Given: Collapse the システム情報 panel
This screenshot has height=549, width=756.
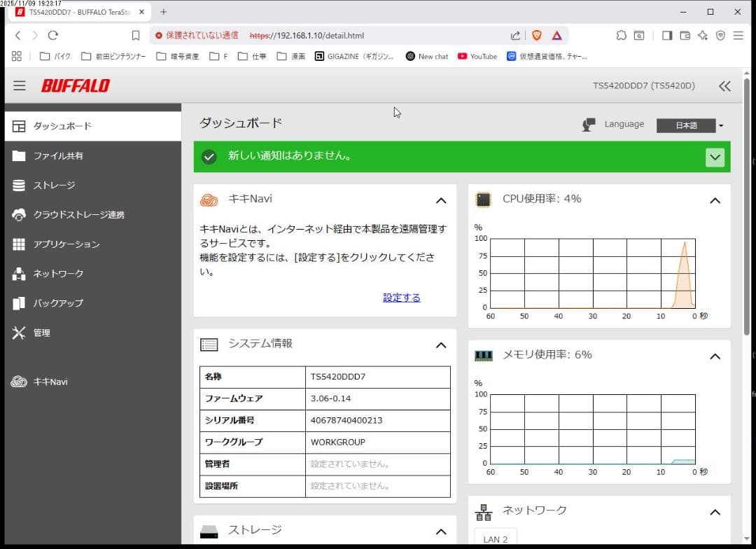Looking at the screenshot, I should point(441,345).
